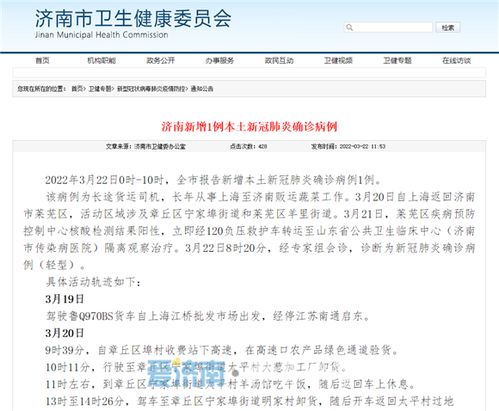The height and width of the screenshot is (411, 499).
Task: Click the magnifier icon in the search box
Action: pos(349,27)
